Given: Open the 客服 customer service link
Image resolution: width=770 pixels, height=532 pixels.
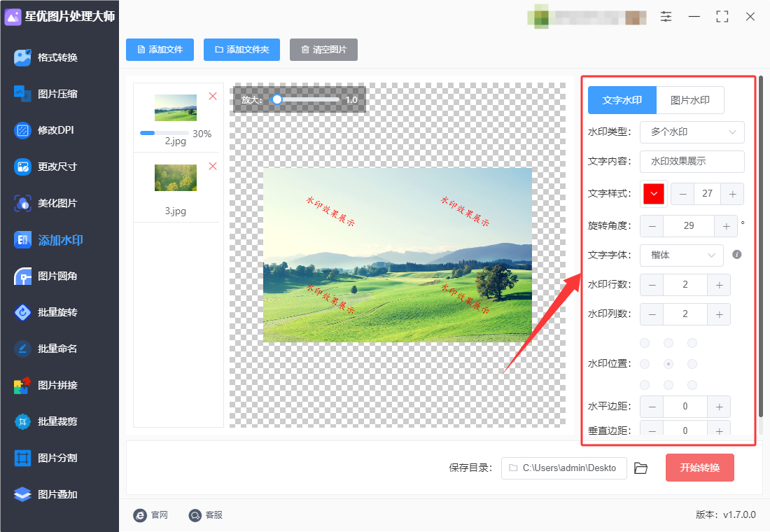Looking at the screenshot, I should click(x=206, y=514).
